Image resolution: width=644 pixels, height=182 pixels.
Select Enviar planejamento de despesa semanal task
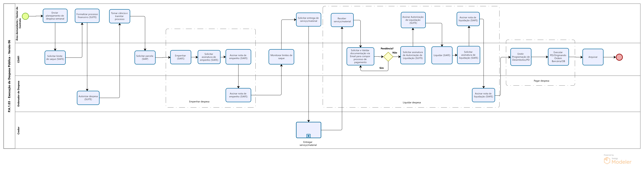[55, 16]
